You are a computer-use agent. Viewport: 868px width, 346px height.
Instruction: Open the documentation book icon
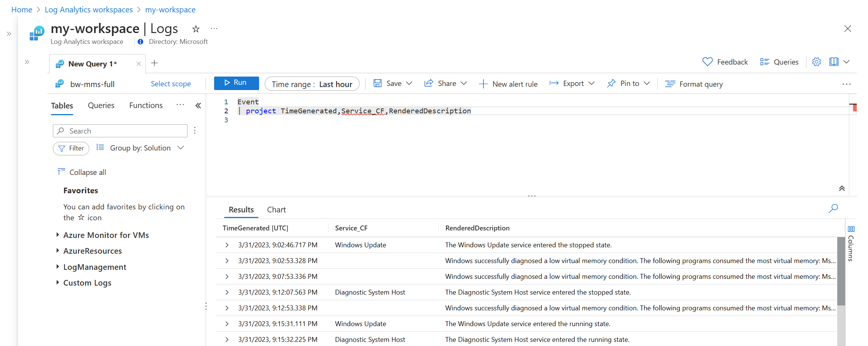click(834, 62)
